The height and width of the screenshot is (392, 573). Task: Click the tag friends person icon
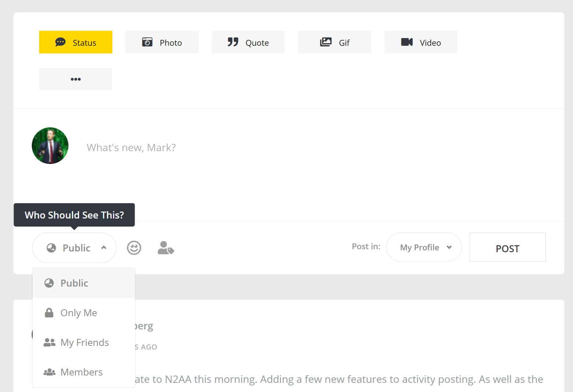point(166,248)
